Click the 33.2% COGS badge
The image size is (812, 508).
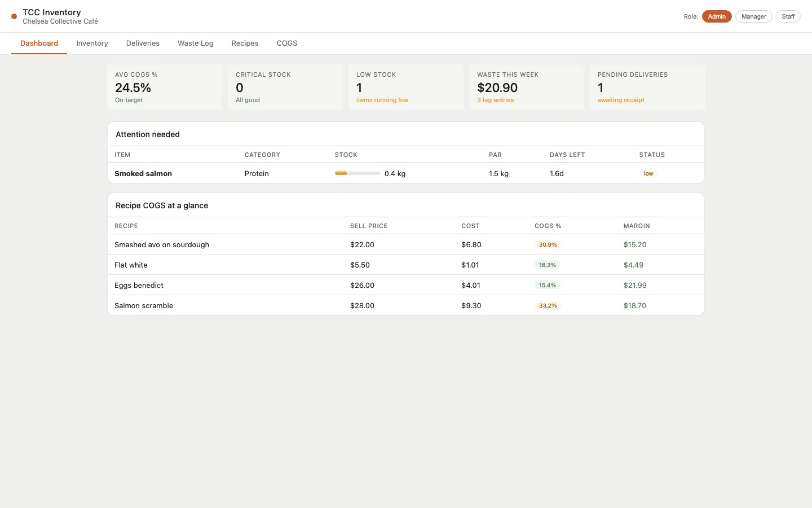(548, 305)
